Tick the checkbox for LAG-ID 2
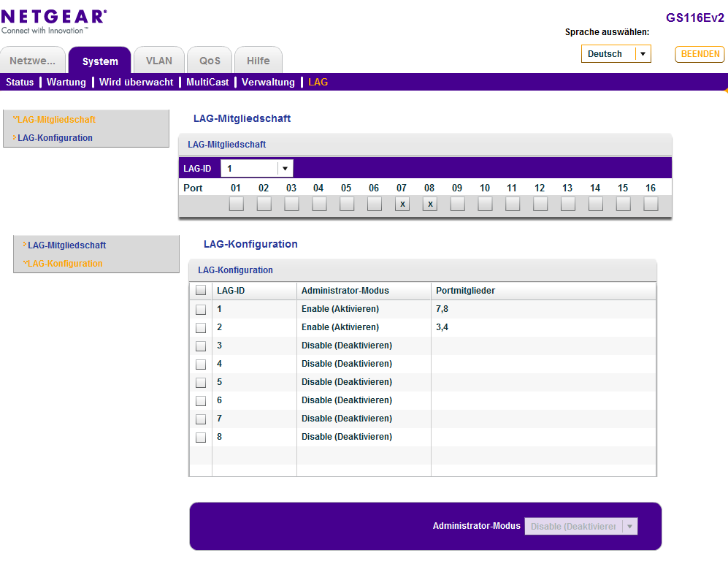 [201, 328]
